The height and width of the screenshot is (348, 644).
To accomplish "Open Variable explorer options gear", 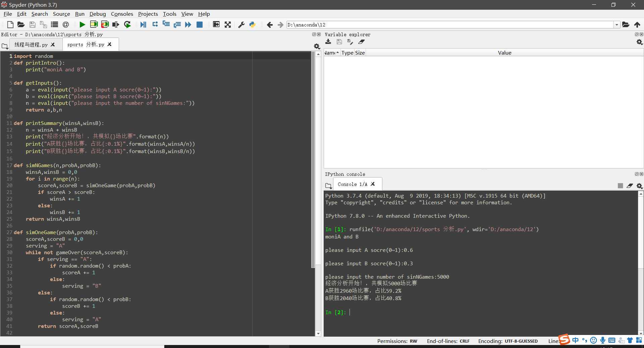I will tap(639, 42).
